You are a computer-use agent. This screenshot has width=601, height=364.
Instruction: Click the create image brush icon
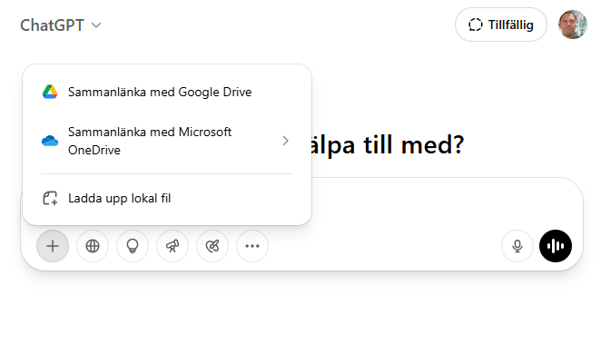[x=212, y=245]
